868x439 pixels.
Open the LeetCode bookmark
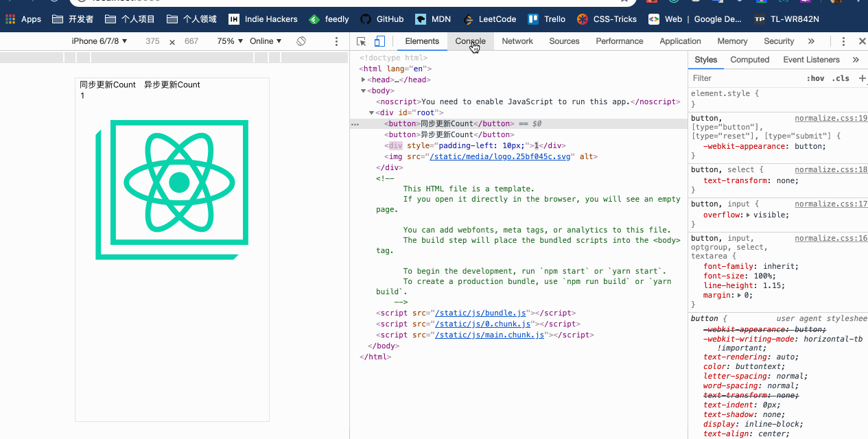(489, 19)
